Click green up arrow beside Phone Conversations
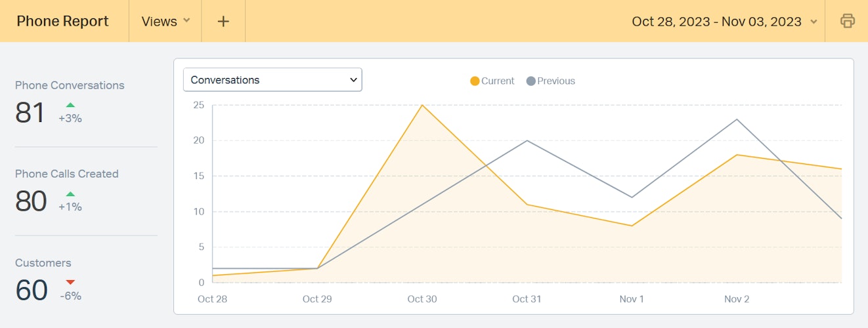Screen dimensions: 868x328 coord(70,105)
